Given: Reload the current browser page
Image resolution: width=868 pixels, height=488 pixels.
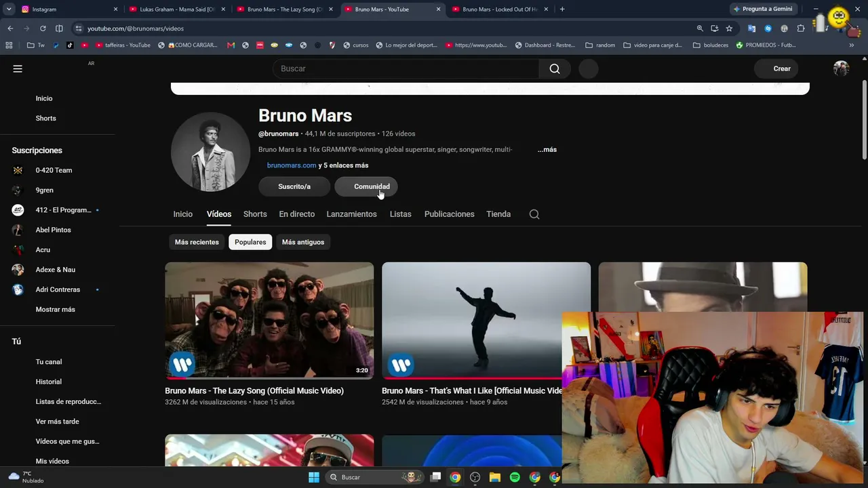Looking at the screenshot, I should coord(43,28).
